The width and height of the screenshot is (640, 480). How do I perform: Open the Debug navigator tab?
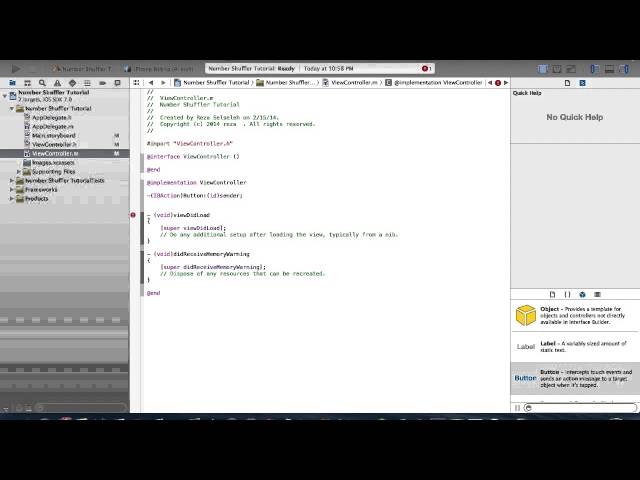pyautogui.click(x=87, y=83)
